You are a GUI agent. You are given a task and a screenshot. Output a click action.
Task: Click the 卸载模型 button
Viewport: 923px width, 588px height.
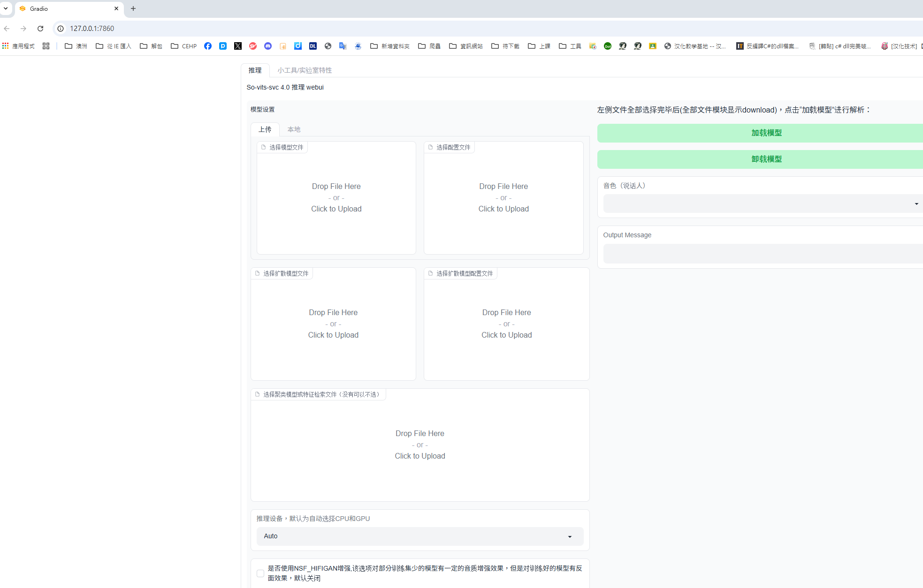tap(766, 159)
